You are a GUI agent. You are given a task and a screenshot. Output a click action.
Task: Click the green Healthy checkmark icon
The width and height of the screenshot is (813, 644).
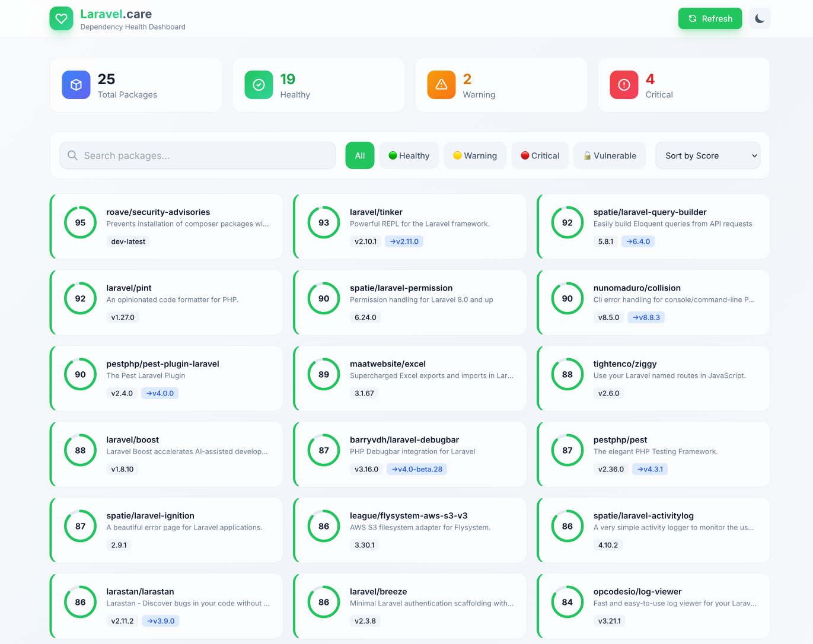pyautogui.click(x=259, y=85)
